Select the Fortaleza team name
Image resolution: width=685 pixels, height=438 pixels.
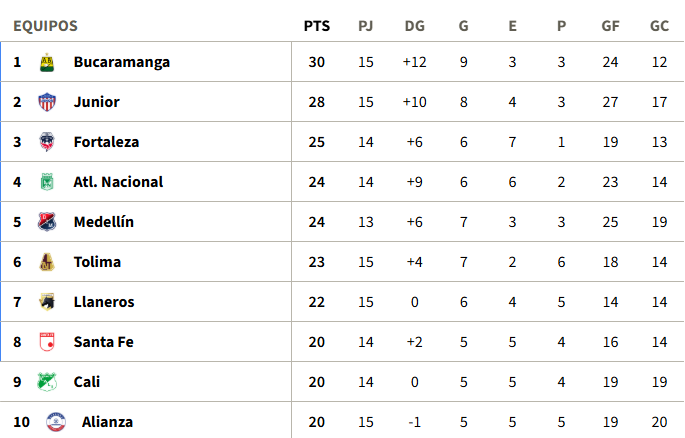click(106, 142)
